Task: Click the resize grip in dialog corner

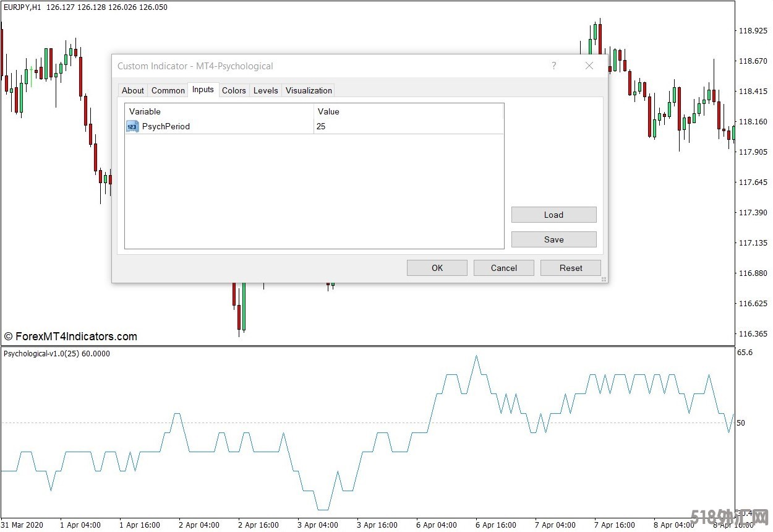Action: (604, 280)
